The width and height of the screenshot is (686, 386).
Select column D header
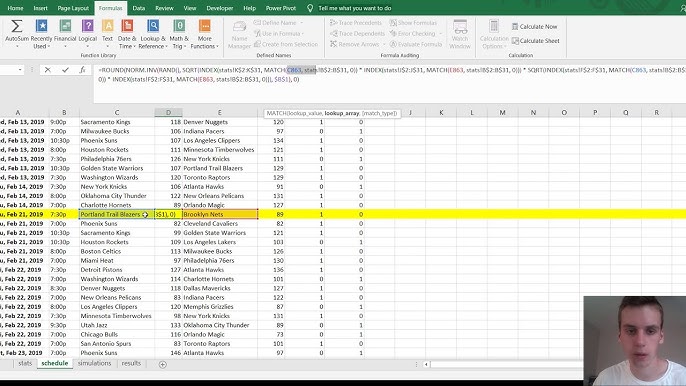pyautogui.click(x=168, y=112)
